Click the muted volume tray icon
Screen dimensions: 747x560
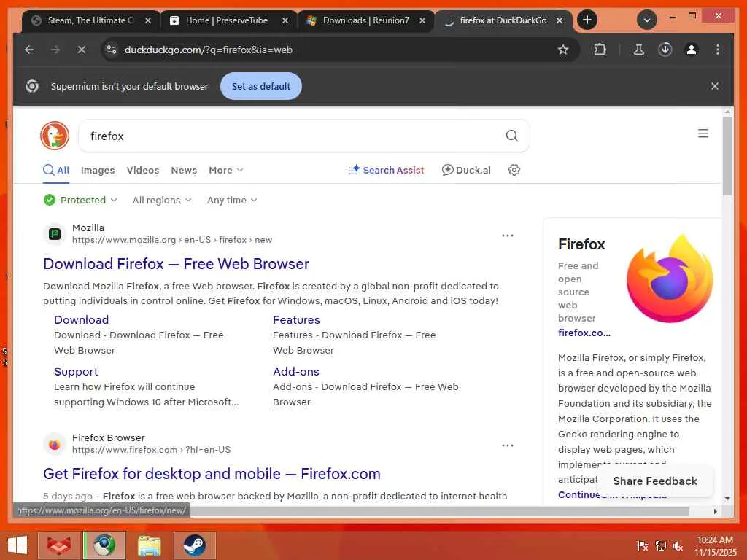(x=678, y=546)
